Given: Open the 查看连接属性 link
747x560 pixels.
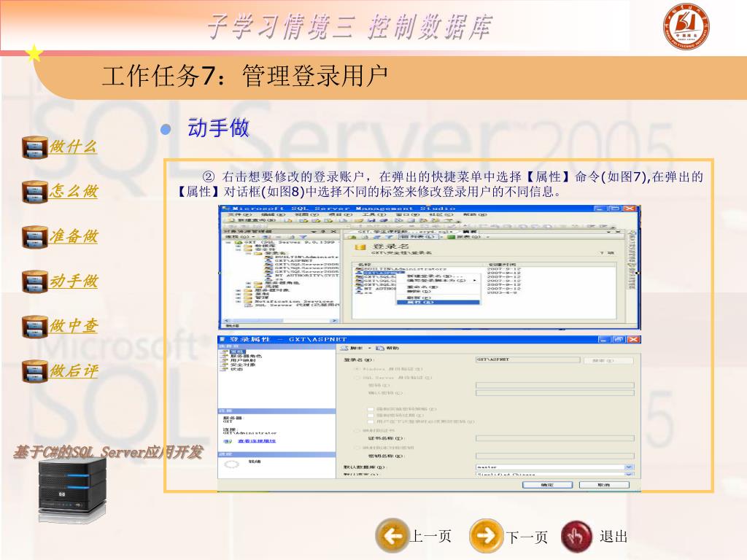Looking at the screenshot, I should tap(257, 441).
